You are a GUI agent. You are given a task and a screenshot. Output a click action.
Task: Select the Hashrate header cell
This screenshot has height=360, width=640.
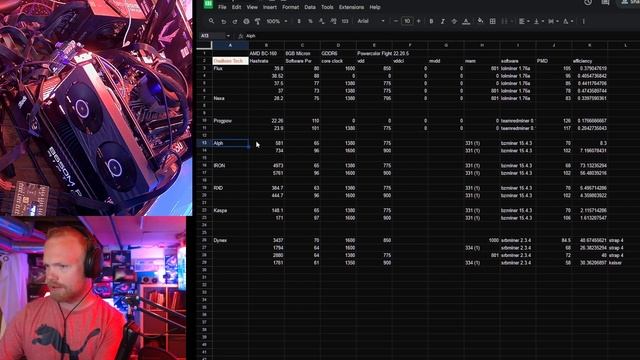(x=267, y=61)
